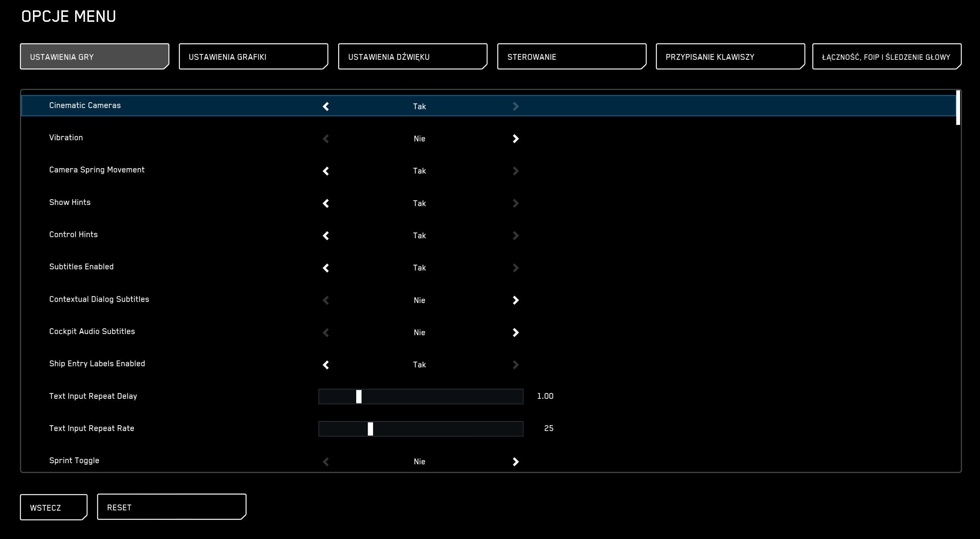Click right arrow for Camera Spring Movement
Screen dimensions: 980x539
point(516,171)
